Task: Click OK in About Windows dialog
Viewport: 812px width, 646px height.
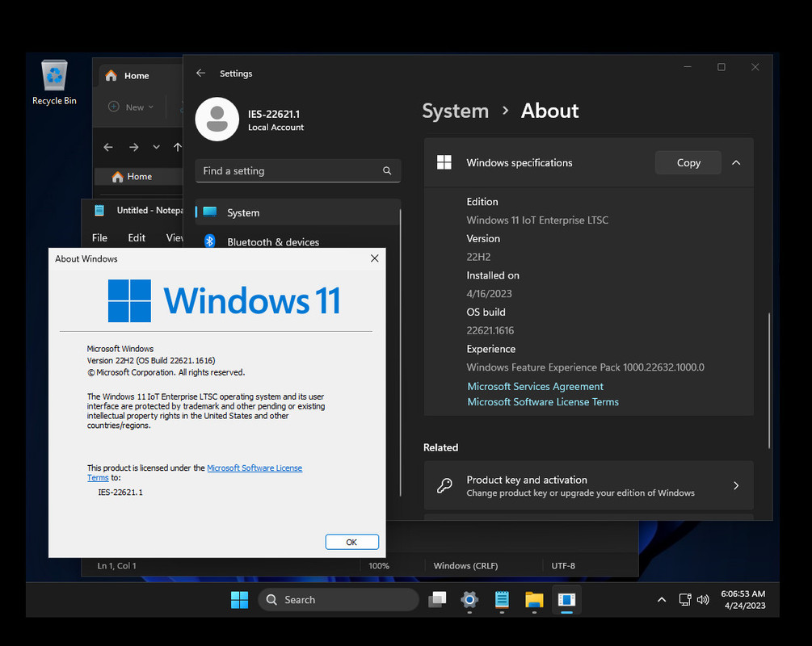Action: click(x=351, y=542)
